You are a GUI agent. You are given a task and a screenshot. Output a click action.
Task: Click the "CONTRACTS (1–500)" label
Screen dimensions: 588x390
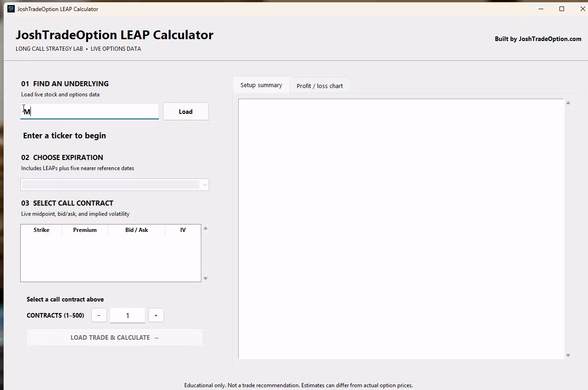tap(55, 315)
